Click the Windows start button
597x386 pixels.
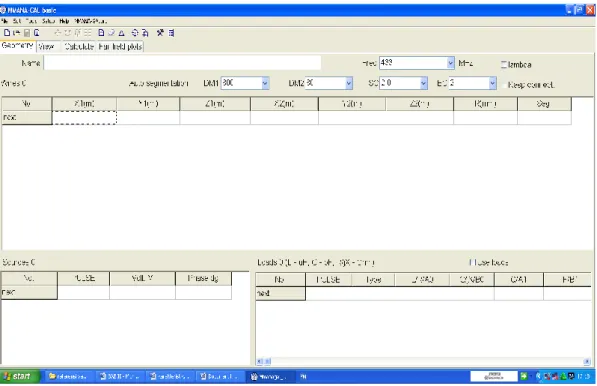(x=20, y=376)
